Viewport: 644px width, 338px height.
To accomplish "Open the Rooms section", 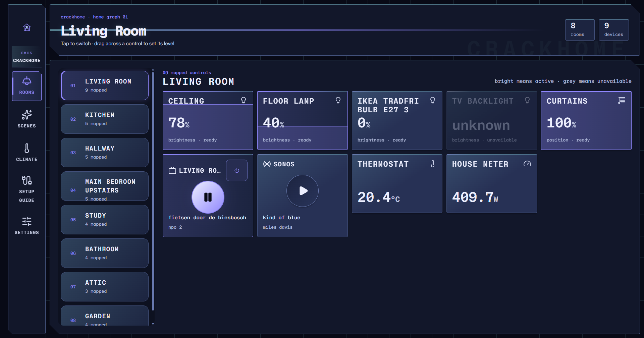I will (27, 86).
